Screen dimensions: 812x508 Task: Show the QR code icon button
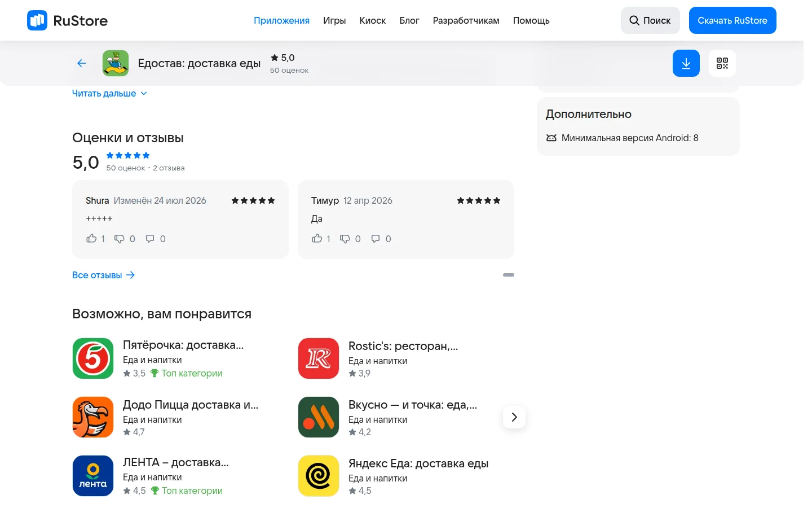[722, 63]
